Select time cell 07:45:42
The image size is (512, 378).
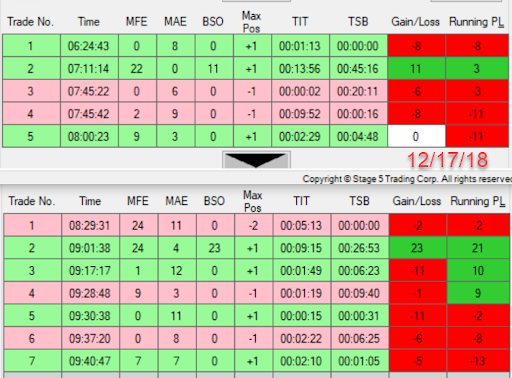pos(89,114)
